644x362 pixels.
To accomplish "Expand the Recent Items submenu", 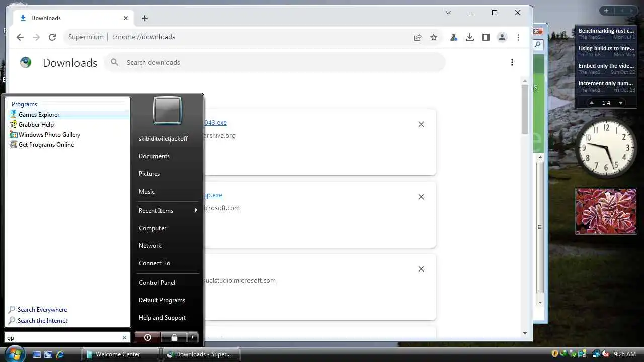I will (168, 211).
